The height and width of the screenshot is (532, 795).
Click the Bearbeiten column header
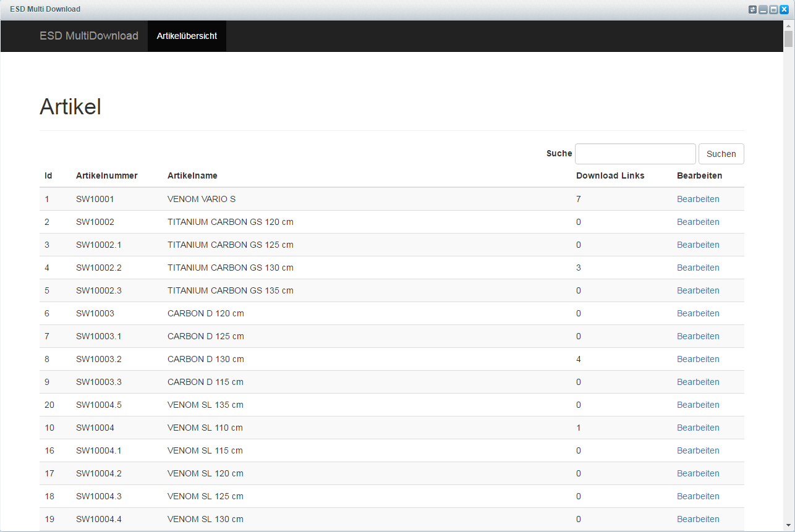699,175
